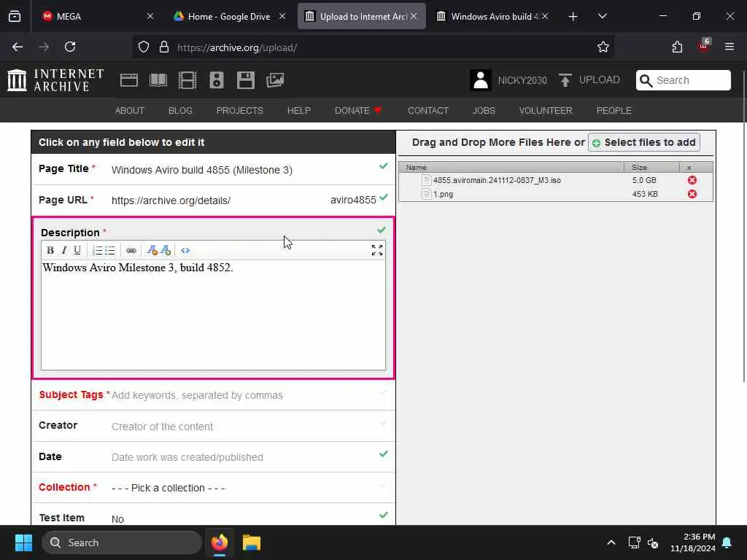Remove 1.png from upload list
The width and height of the screenshot is (747, 560).
pos(692,194)
